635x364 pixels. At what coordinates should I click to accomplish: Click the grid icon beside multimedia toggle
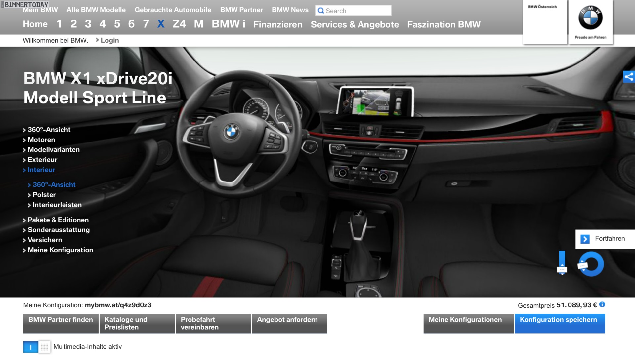coord(44,347)
